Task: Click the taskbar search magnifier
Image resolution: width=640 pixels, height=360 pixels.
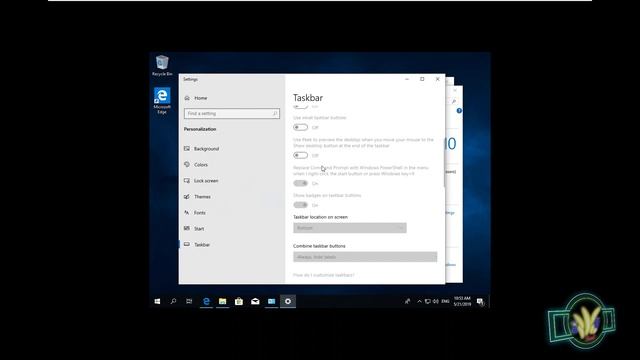Action: click(173, 301)
